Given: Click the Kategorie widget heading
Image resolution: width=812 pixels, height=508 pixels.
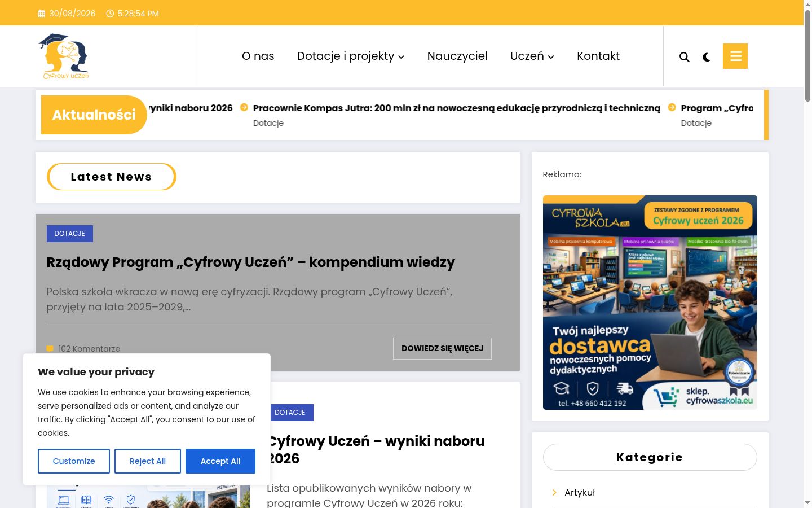Looking at the screenshot, I should 650,457.
